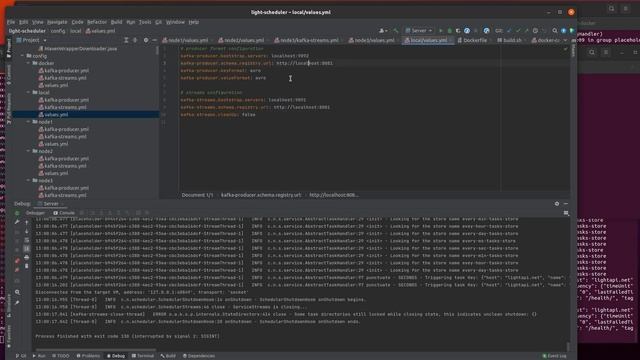Collapse the node1 folder

click(28, 122)
